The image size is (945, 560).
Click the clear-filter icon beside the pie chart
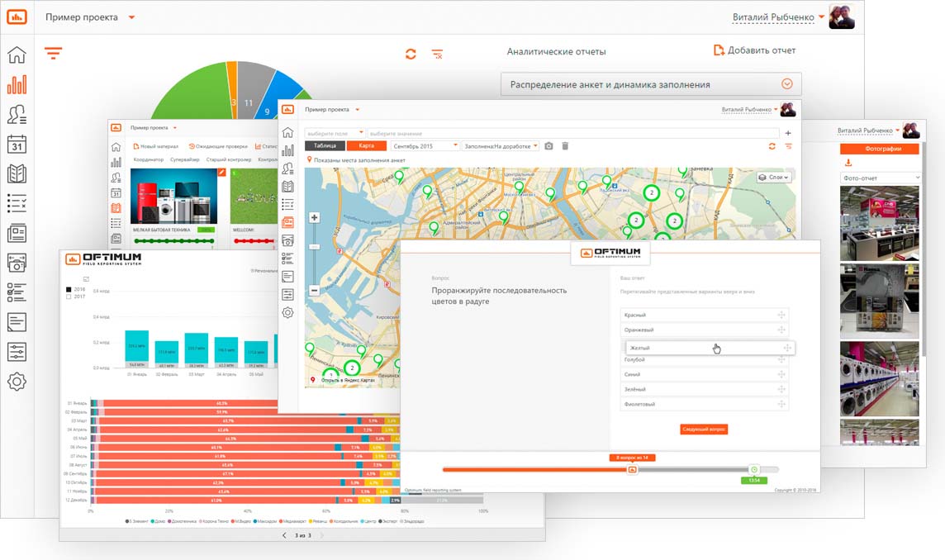click(x=438, y=55)
